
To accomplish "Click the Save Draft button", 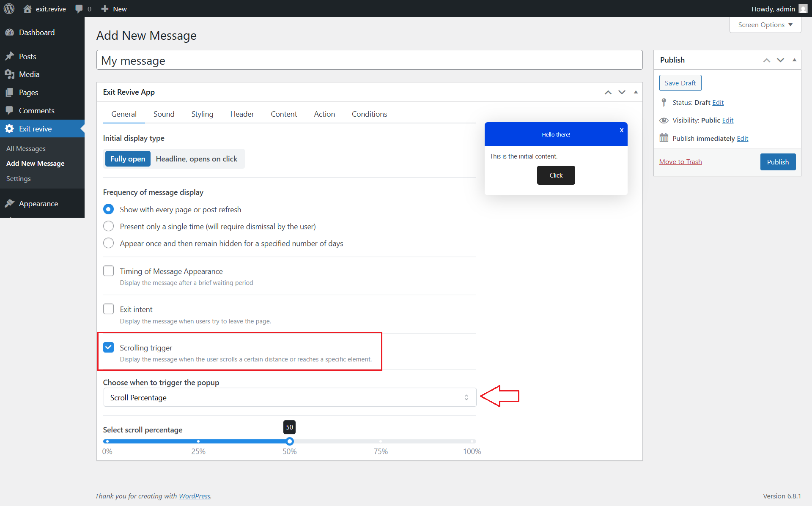I will tap(680, 83).
